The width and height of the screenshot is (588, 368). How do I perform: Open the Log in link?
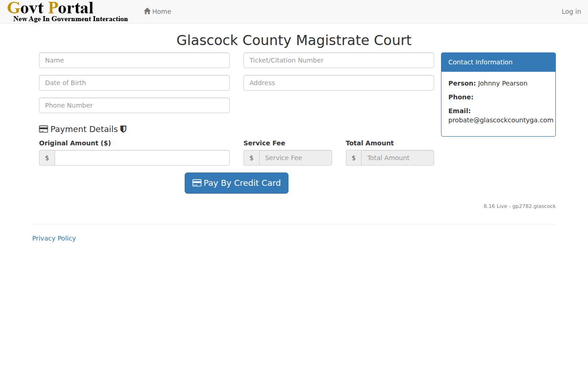(x=571, y=11)
